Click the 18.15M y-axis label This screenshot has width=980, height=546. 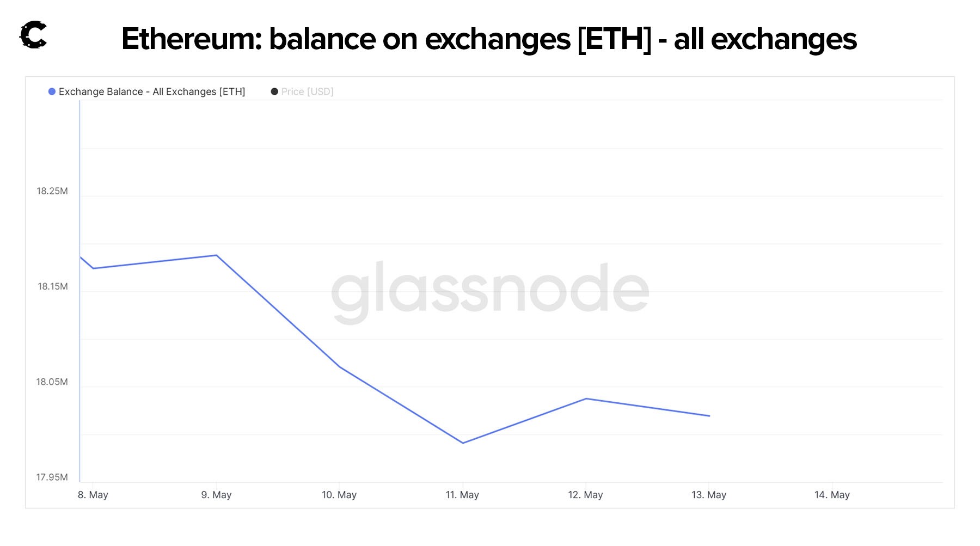click(52, 286)
